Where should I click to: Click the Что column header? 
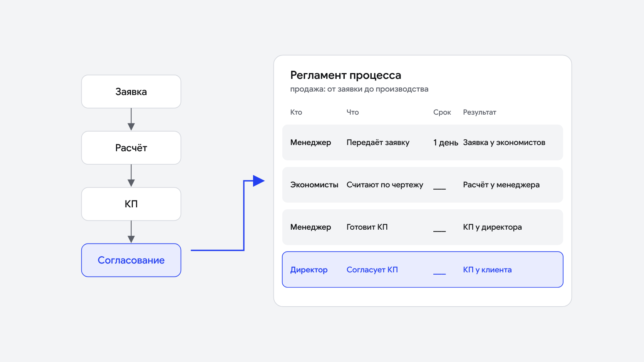pyautogui.click(x=352, y=112)
